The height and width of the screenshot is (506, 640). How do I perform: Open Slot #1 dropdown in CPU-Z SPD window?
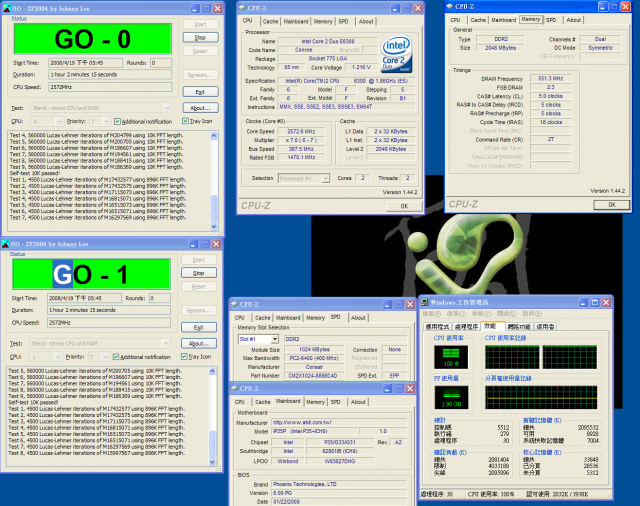point(275,339)
